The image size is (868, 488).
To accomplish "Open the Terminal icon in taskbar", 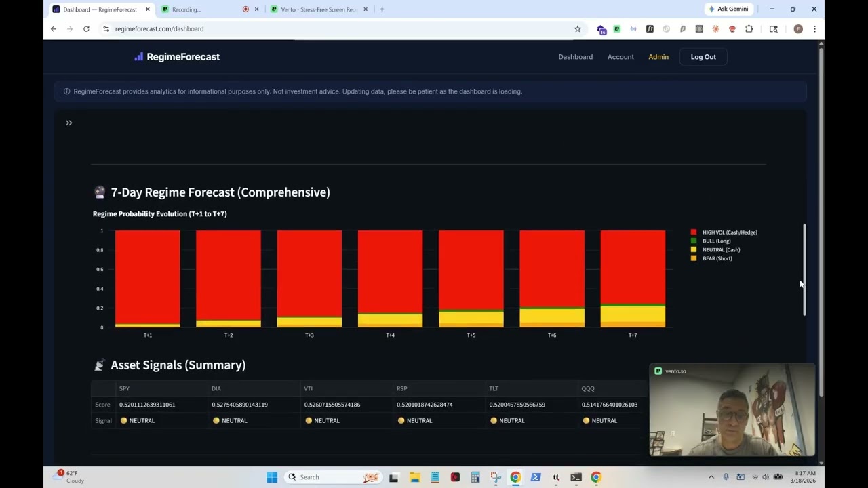I will pos(576,477).
